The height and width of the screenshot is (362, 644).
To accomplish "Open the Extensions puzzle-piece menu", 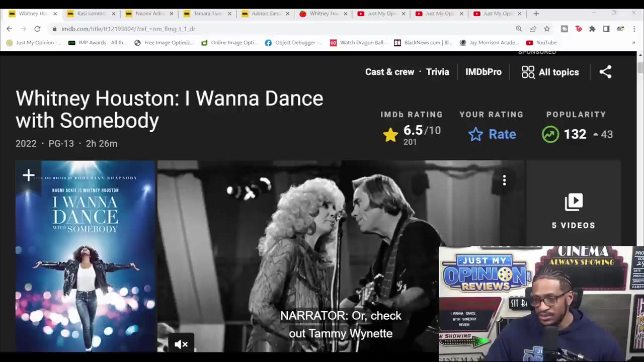I will coord(592,29).
